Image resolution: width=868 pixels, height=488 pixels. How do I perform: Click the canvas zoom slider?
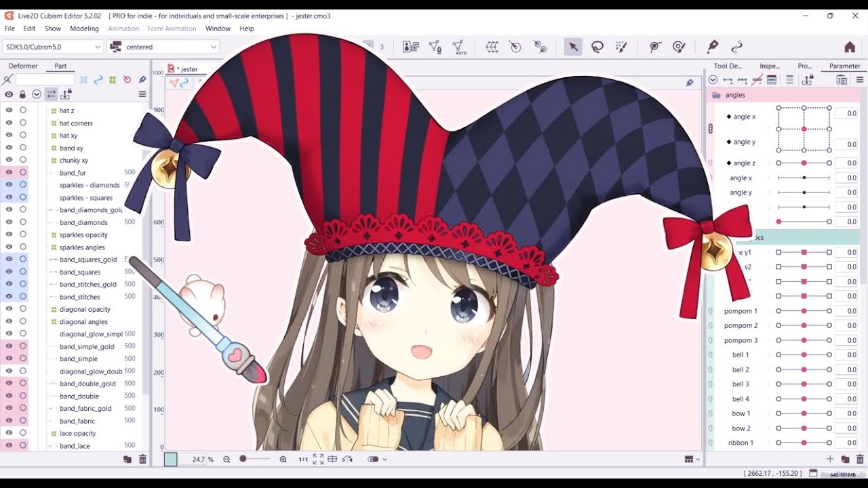point(255,460)
